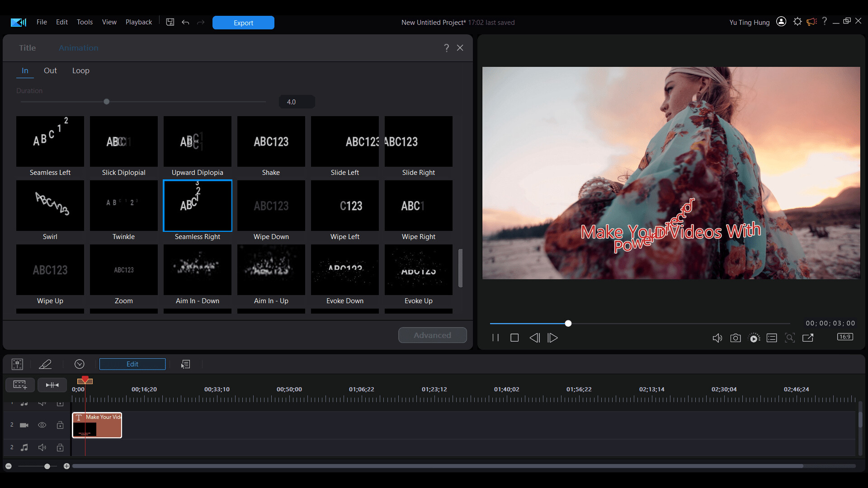Click the Duration slider handle

click(x=106, y=102)
